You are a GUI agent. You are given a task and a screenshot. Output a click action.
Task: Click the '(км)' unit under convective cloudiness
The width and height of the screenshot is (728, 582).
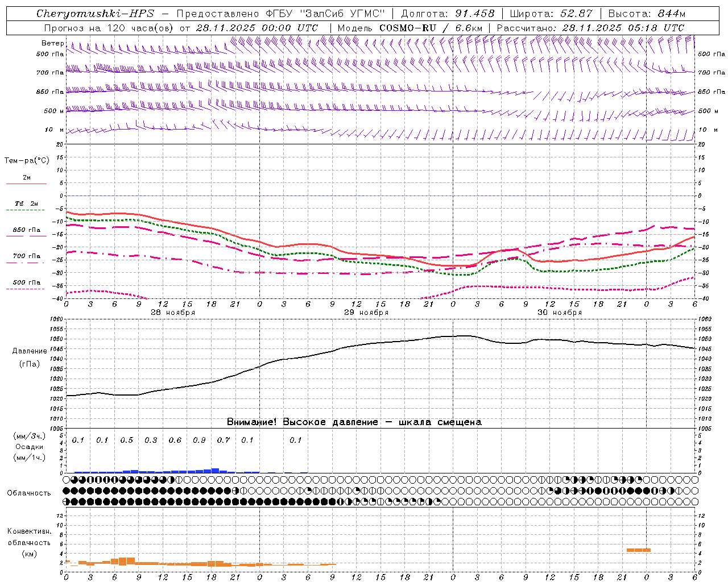tap(30, 554)
